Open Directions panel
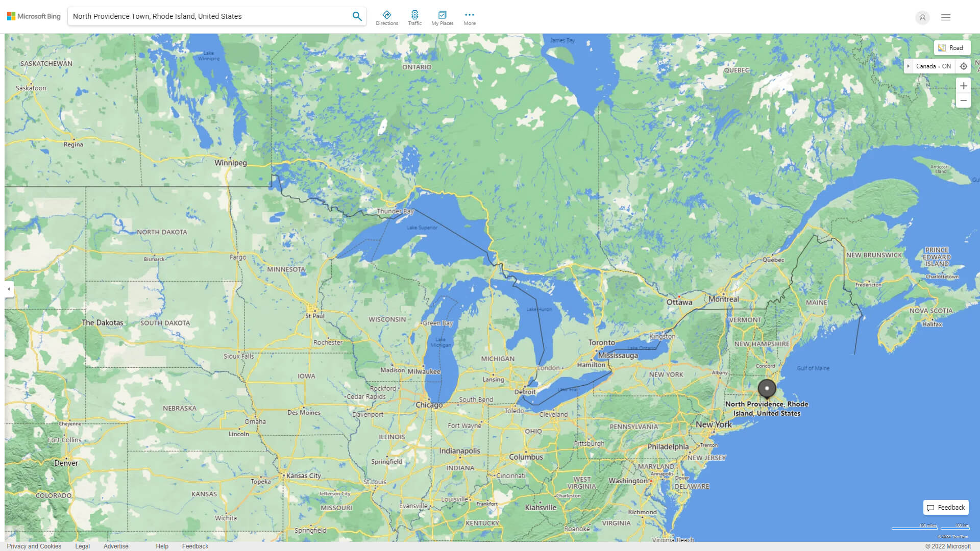This screenshot has width=980, height=551. (x=386, y=18)
